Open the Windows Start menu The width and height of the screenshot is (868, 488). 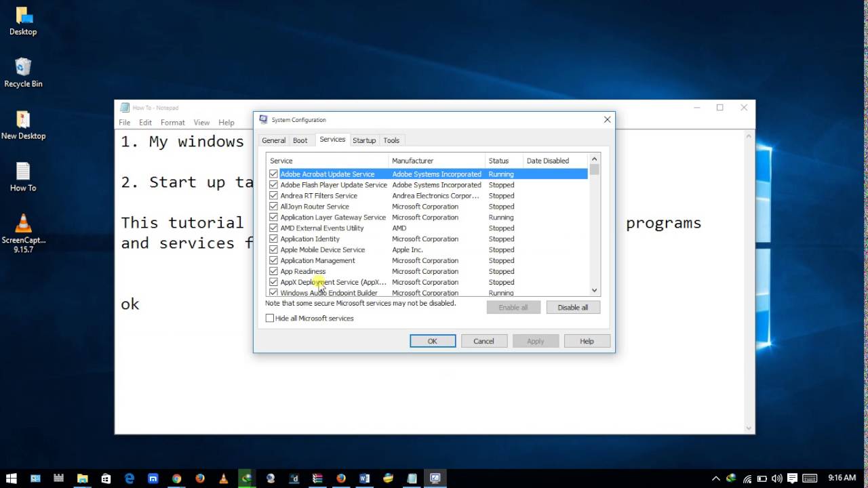[x=12, y=478]
